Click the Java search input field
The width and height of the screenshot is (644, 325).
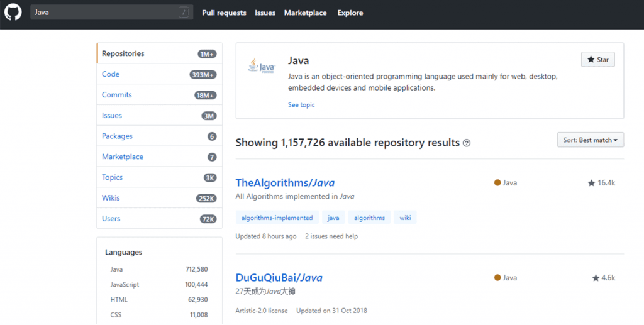click(104, 13)
